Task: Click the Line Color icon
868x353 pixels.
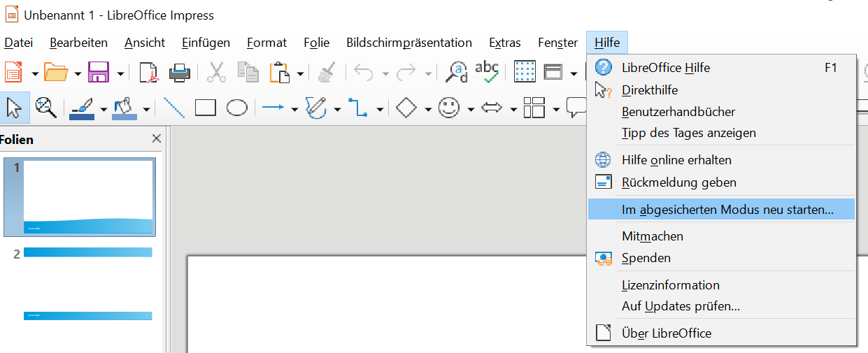Action: [x=82, y=108]
